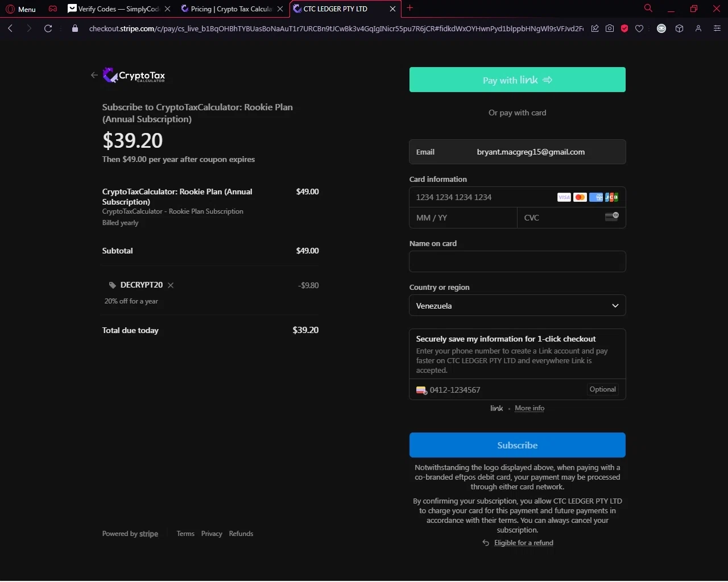
Task: Click the Name on card field
Action: click(x=518, y=261)
